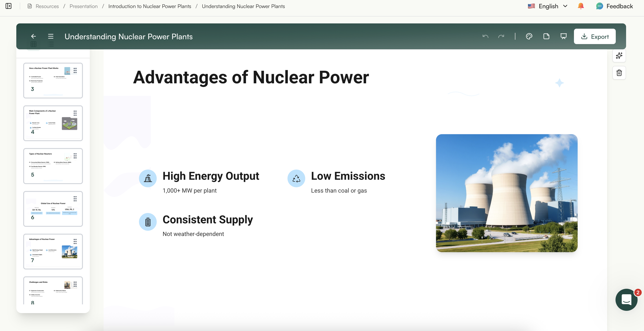Viewport: 644px width, 331px height.
Task: Start the slideshow presentation mode
Action: [x=564, y=36]
